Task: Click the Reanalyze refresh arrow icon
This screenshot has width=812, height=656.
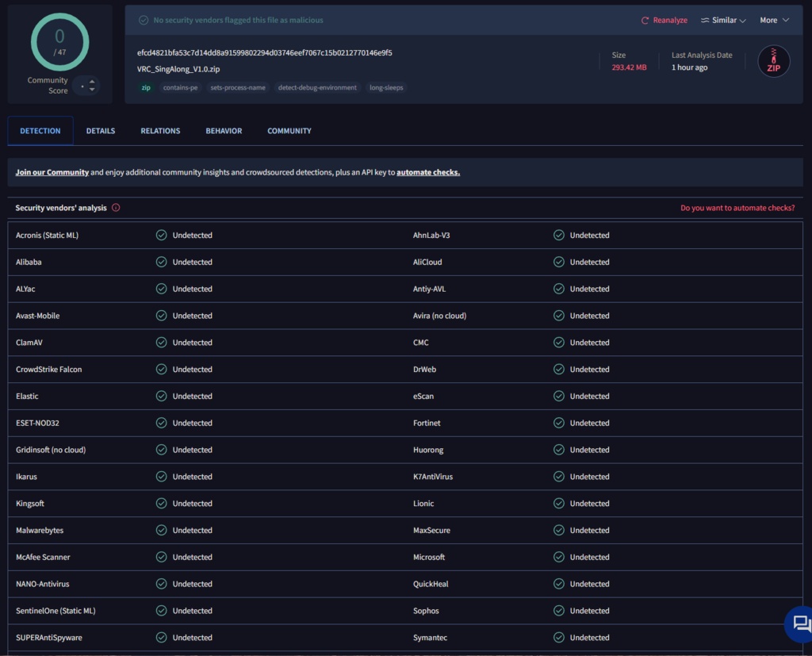Action: (x=645, y=21)
